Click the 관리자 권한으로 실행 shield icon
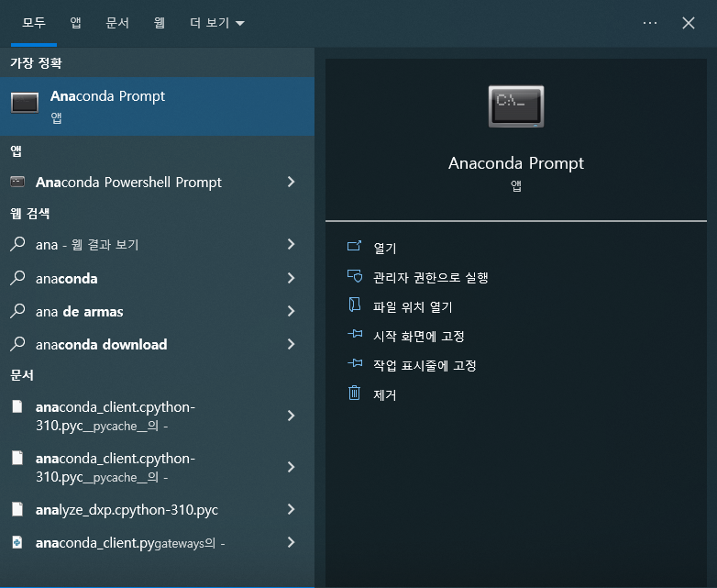 (355, 276)
